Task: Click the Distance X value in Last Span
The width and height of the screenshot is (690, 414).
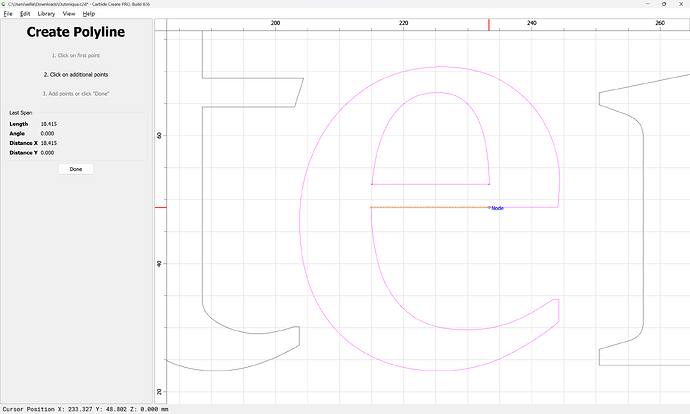Action: click(x=48, y=143)
